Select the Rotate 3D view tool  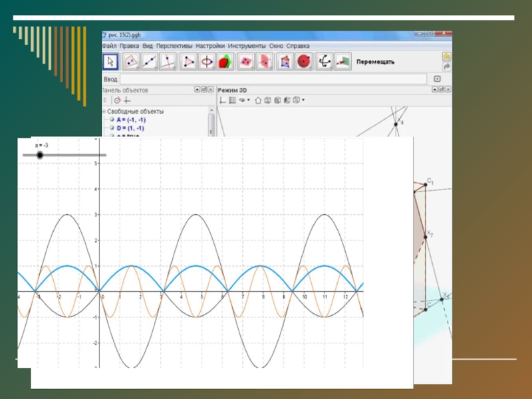click(x=325, y=62)
